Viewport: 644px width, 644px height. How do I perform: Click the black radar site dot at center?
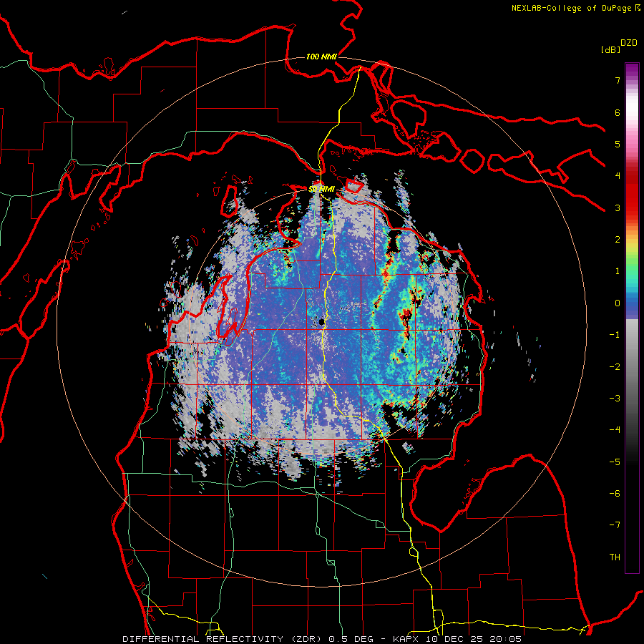click(322, 322)
